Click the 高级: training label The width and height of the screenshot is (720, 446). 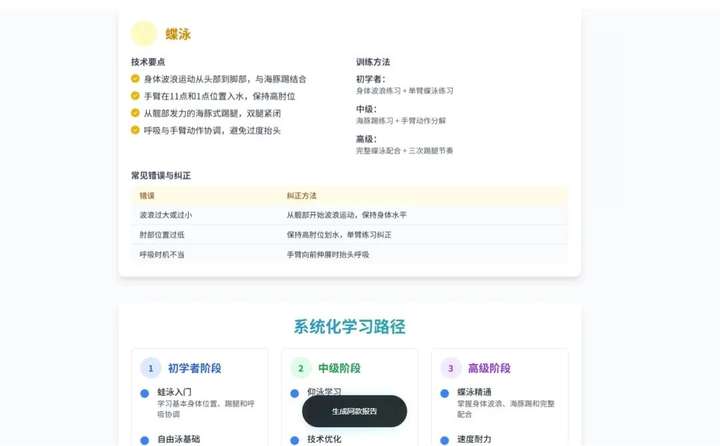(x=366, y=139)
